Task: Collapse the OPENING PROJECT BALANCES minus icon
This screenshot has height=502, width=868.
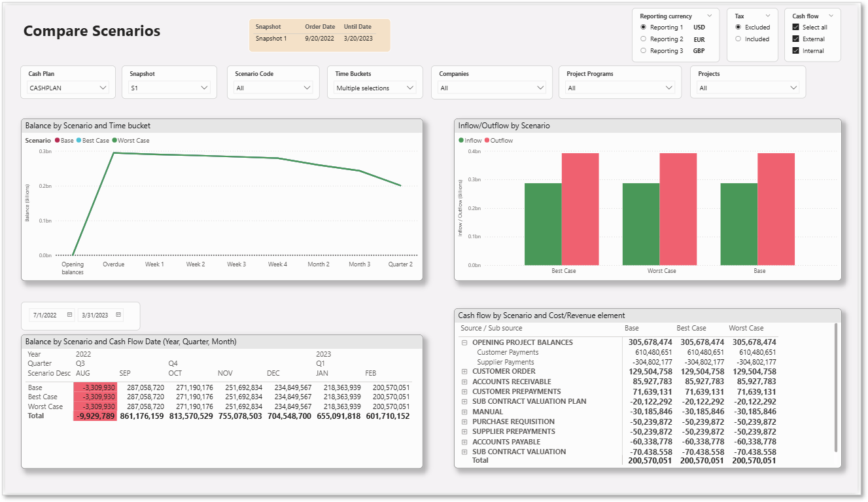Action: tap(464, 342)
